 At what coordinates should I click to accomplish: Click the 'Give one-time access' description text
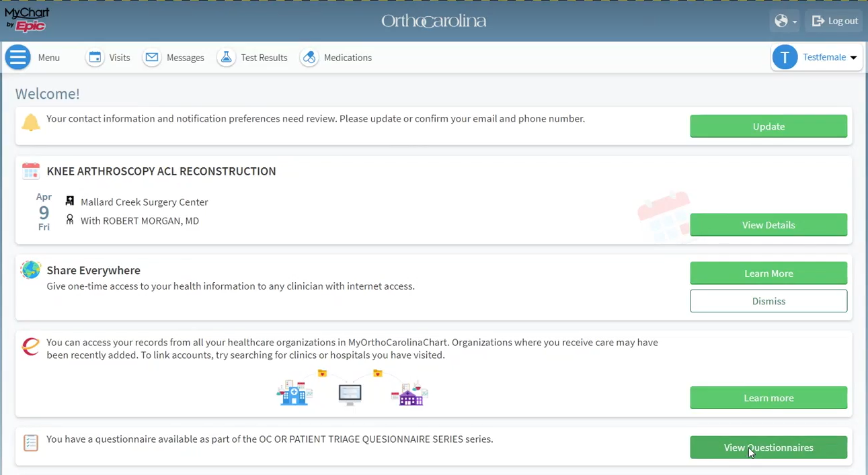tap(231, 286)
